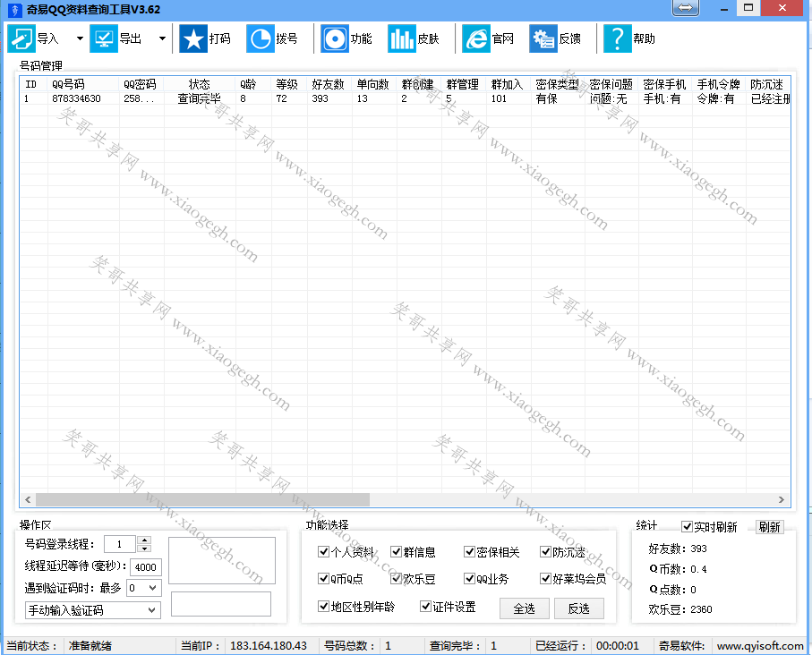Click the www.qyisoft.com link
The height and width of the screenshot is (655, 812).
point(760,646)
